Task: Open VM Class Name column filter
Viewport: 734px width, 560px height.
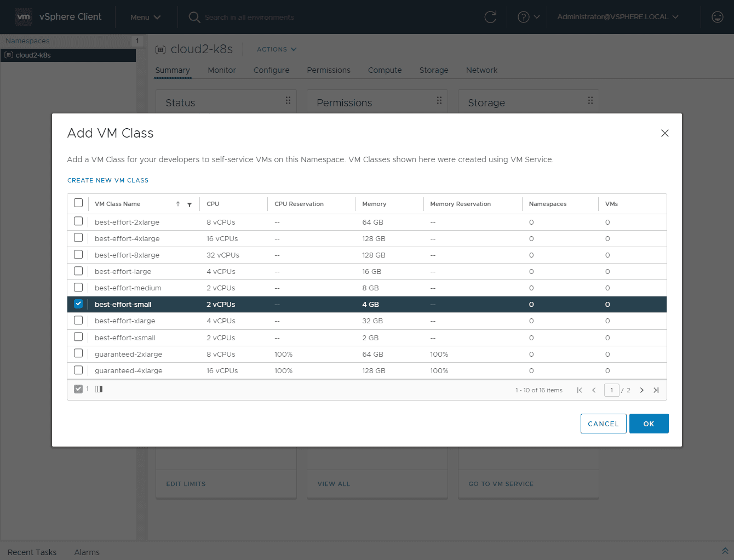Action: (190, 204)
